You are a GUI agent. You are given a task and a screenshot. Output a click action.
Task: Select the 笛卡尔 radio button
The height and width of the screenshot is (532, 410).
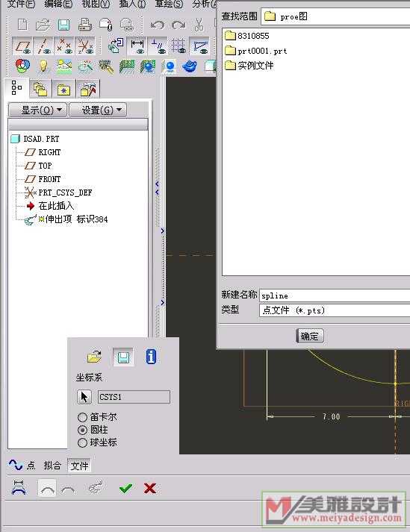[x=83, y=417]
